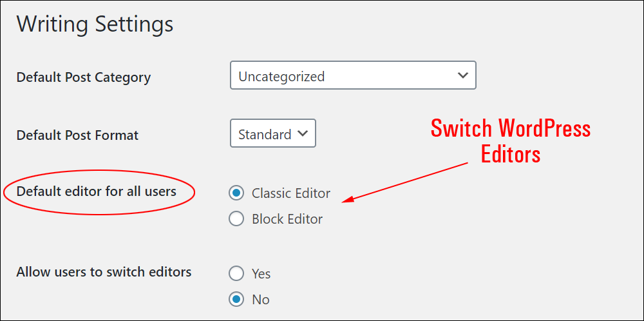Select No for switching editors

point(236,300)
